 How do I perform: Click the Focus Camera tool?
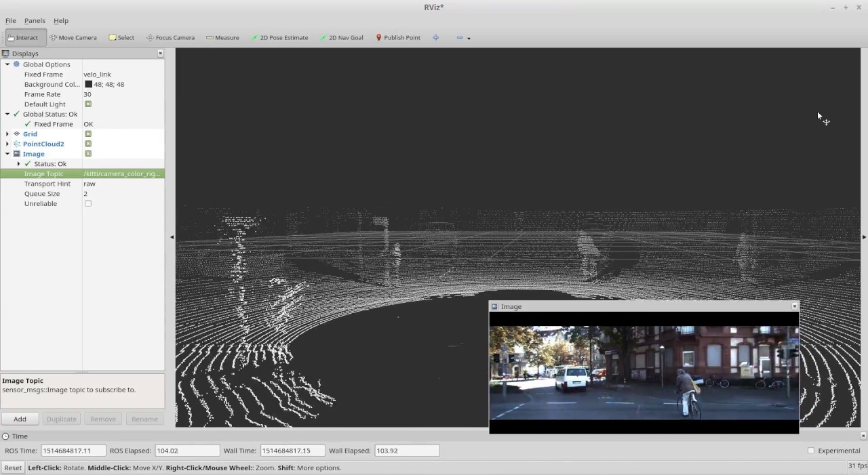170,38
